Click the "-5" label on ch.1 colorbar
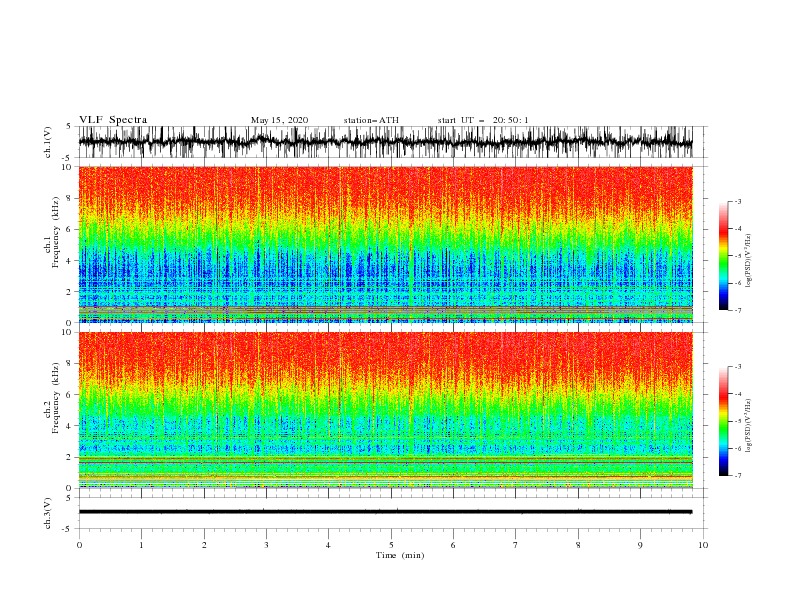Screen dimensions: 792x612 pyautogui.click(x=738, y=256)
